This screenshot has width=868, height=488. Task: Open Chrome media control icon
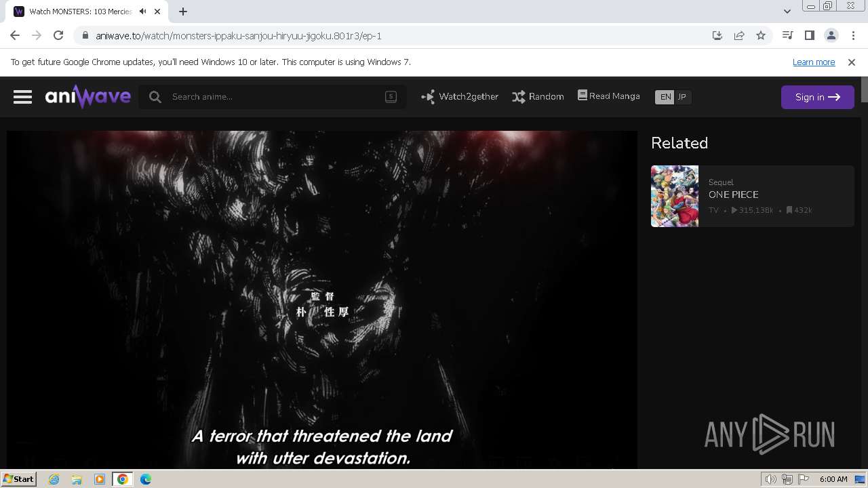tap(787, 35)
